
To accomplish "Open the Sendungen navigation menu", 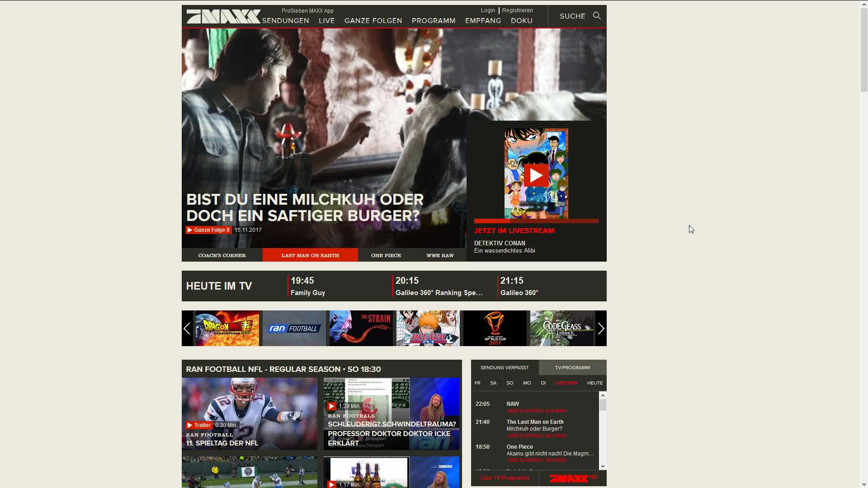I will pyautogui.click(x=286, y=21).
